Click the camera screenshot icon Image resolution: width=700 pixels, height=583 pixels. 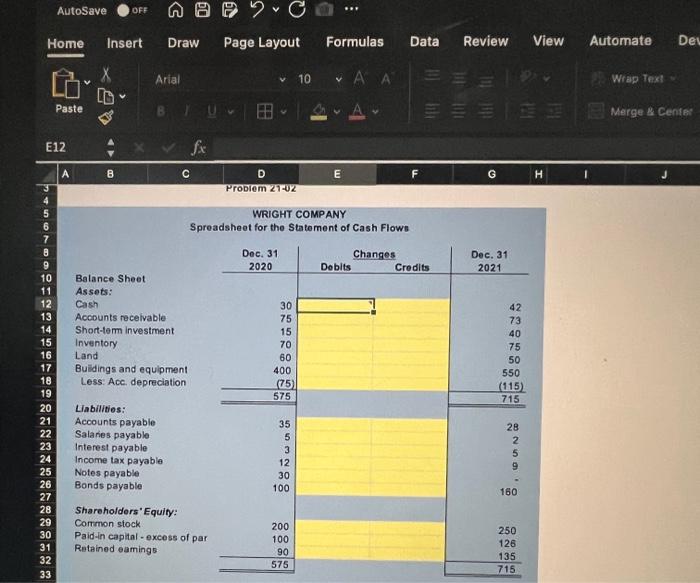324,9
